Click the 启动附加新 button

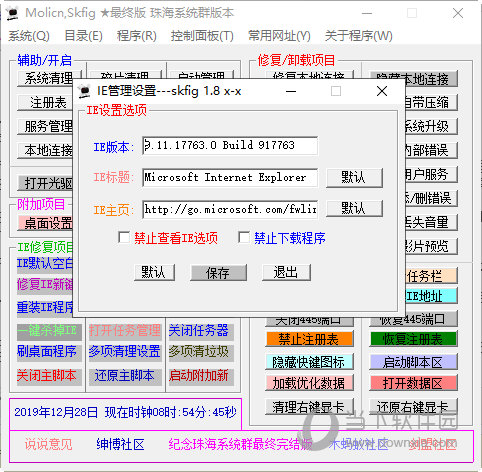201,376
